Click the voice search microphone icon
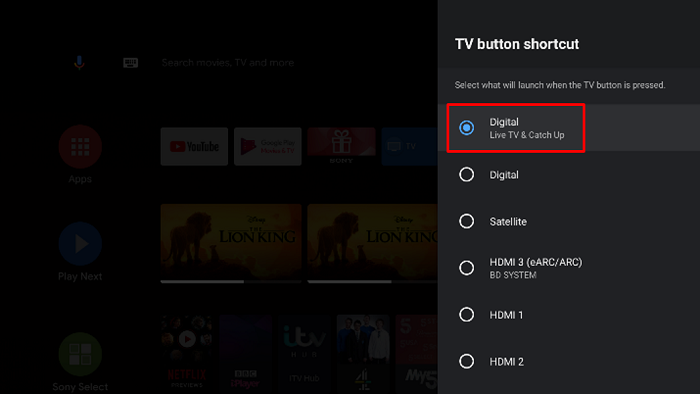The height and width of the screenshot is (394, 700). (79, 62)
